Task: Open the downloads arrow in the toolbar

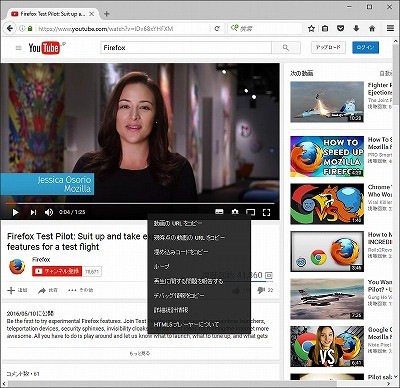Action: coord(356,29)
